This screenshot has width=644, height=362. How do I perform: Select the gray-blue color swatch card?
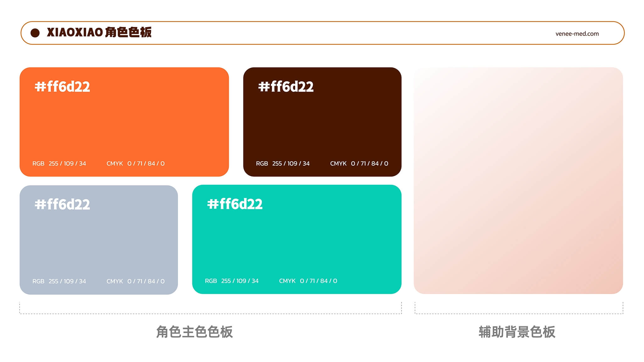tap(99, 240)
